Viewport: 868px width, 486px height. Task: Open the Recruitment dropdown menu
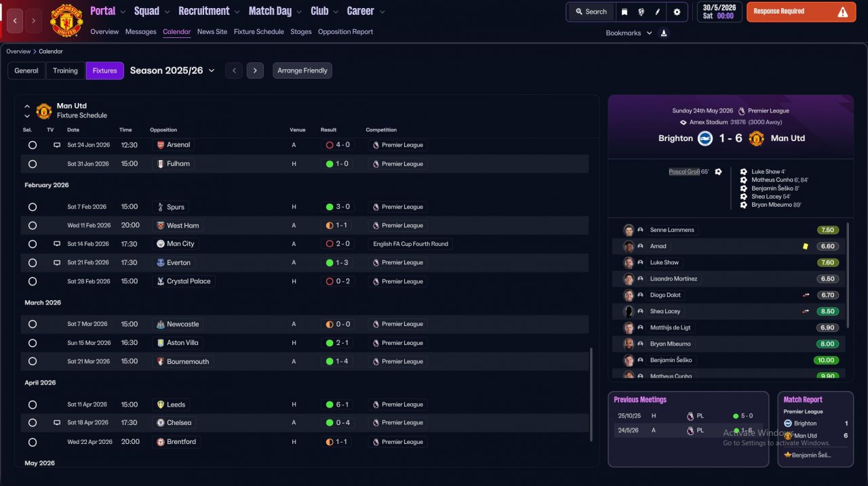click(x=210, y=11)
